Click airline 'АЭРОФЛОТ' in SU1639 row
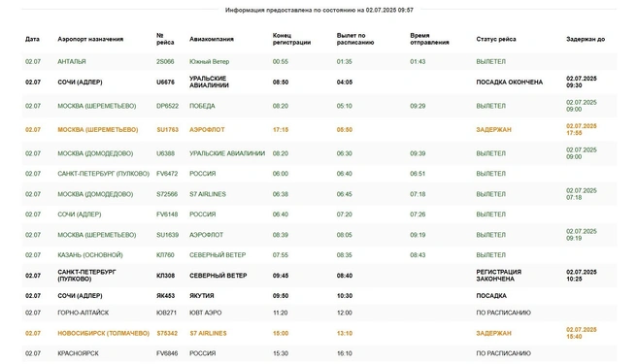This screenshot has width=637, height=364. click(x=207, y=235)
